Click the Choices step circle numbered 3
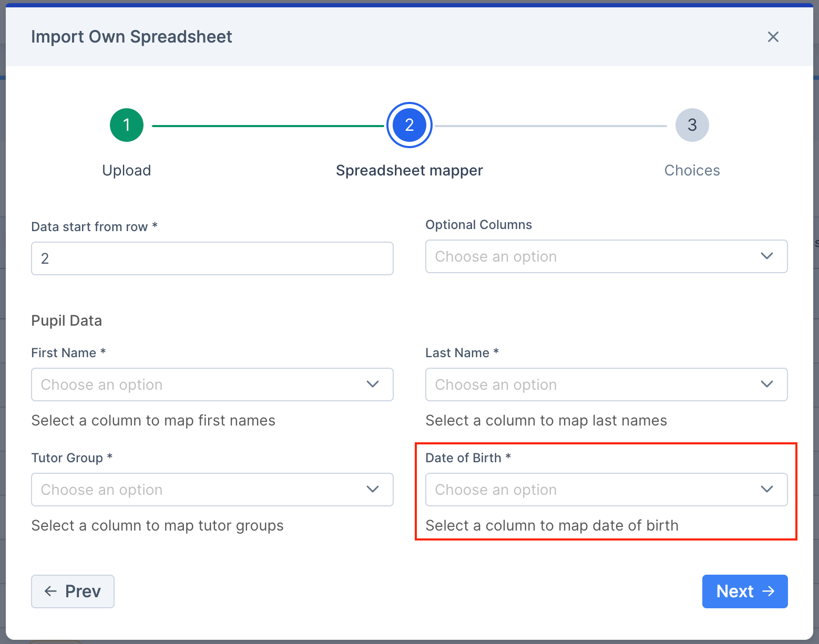 click(692, 125)
